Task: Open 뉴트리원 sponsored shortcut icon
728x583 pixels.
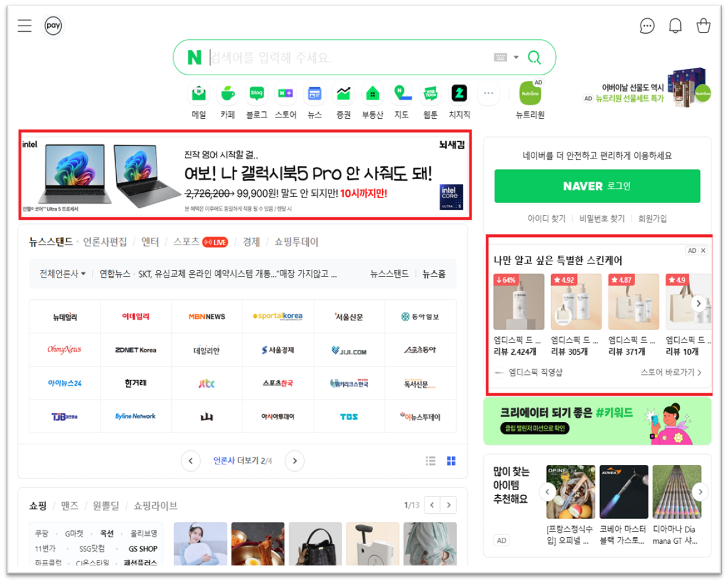Action: click(x=530, y=94)
